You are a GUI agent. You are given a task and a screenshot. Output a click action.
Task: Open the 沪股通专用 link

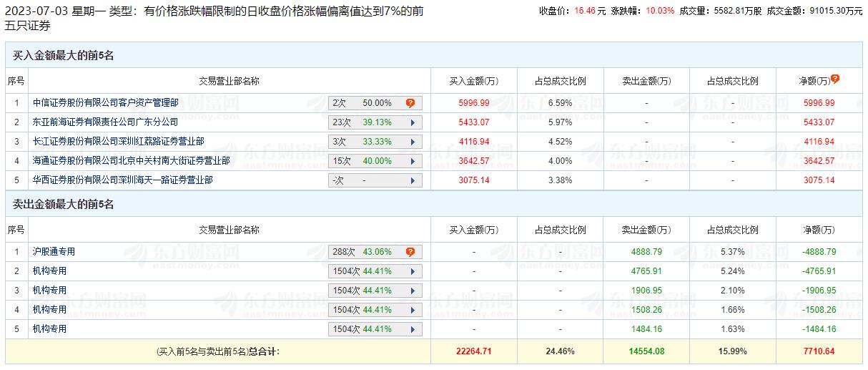pyautogui.click(x=54, y=252)
